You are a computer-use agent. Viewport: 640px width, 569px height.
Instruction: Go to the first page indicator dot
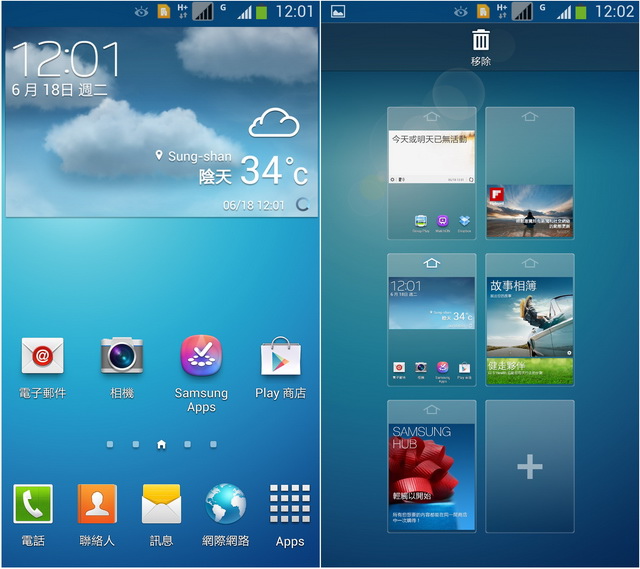pos(110,444)
